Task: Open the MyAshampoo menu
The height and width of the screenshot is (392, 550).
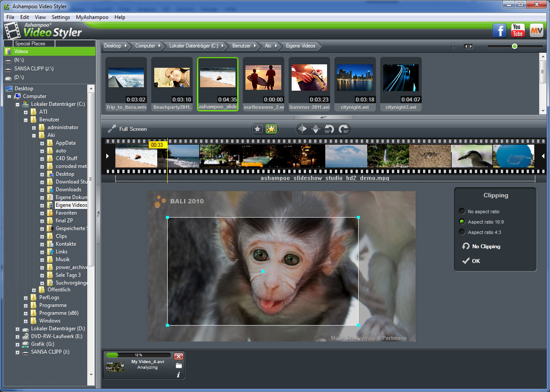Action: [92, 17]
